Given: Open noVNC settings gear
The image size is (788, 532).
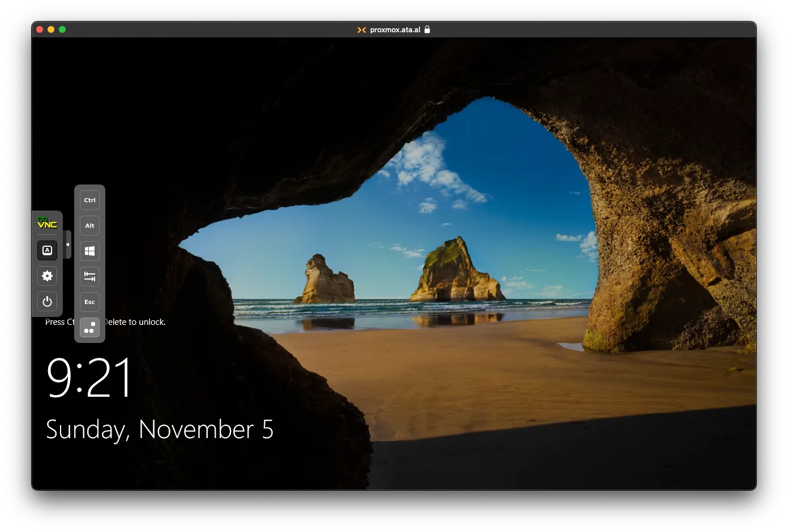Looking at the screenshot, I should coord(48,276).
